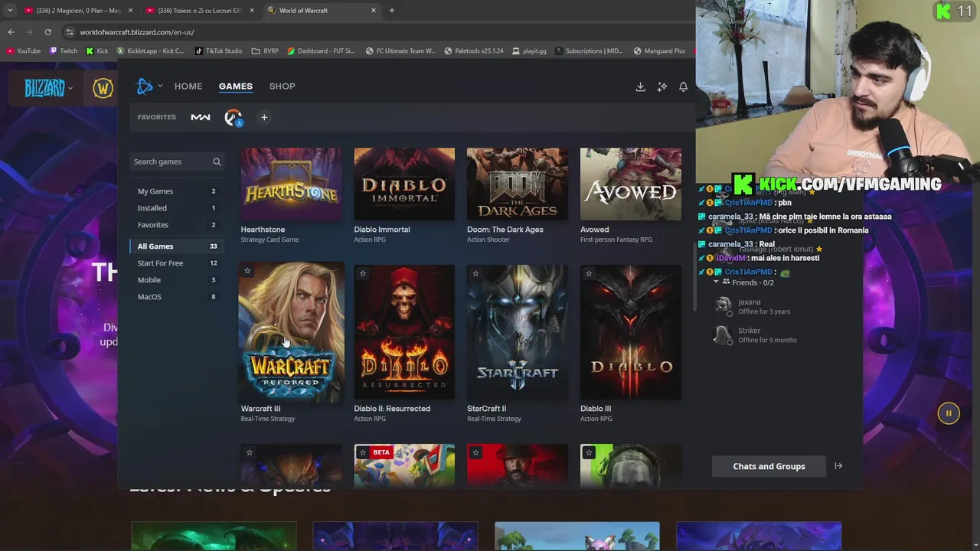Filter by MacOS games
Image resolution: width=980 pixels, height=551 pixels.
[x=177, y=297]
